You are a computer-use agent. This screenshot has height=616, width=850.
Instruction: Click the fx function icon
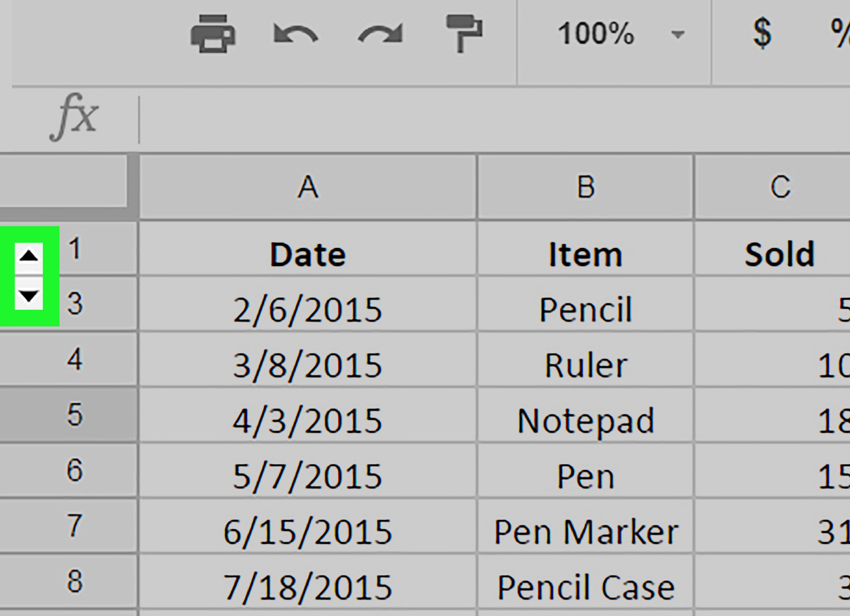pos(74,117)
